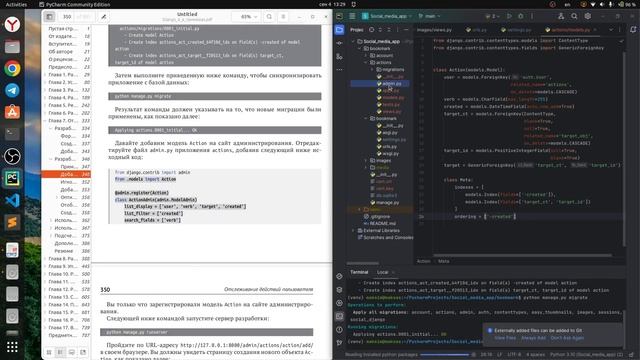Viewport: 640px width, 360px height.
Task: Open manage.py in project tree
Action: (x=384, y=202)
